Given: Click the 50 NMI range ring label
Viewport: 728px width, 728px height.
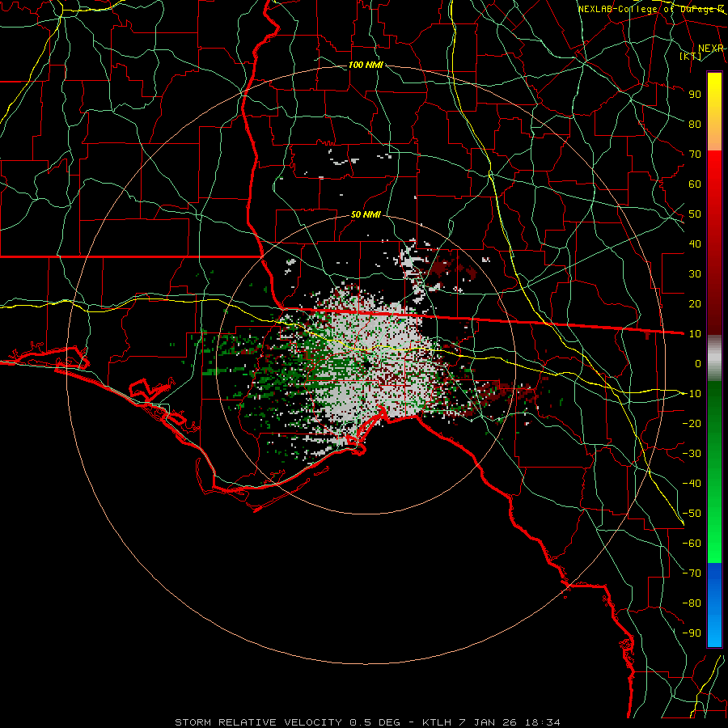Looking at the screenshot, I should tap(366, 214).
